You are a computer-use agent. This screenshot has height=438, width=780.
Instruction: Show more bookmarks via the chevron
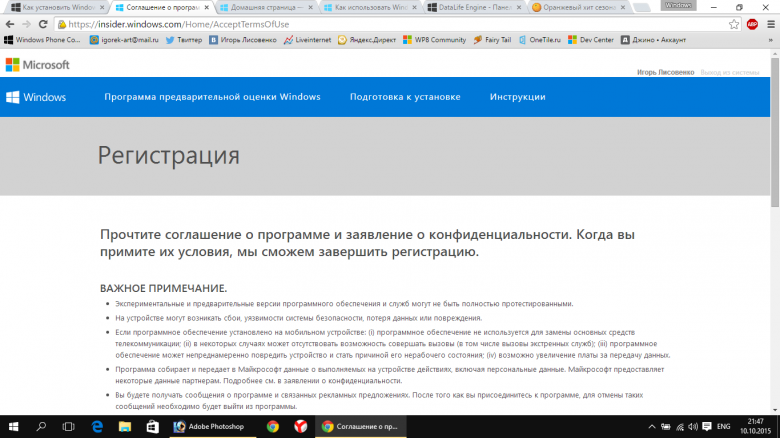pos(771,40)
